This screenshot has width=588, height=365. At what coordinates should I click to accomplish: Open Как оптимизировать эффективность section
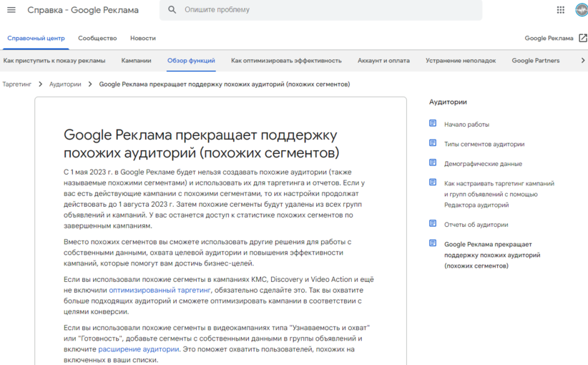(286, 60)
